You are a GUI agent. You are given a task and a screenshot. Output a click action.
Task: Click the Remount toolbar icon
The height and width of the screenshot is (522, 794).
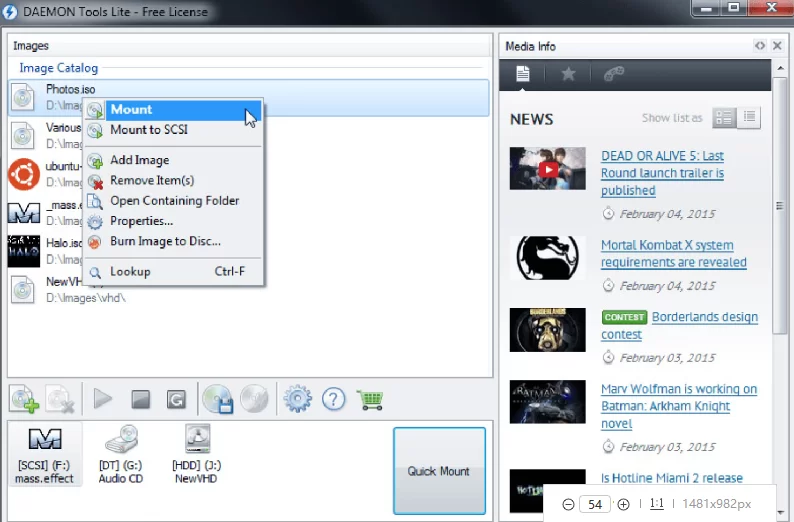(176, 399)
